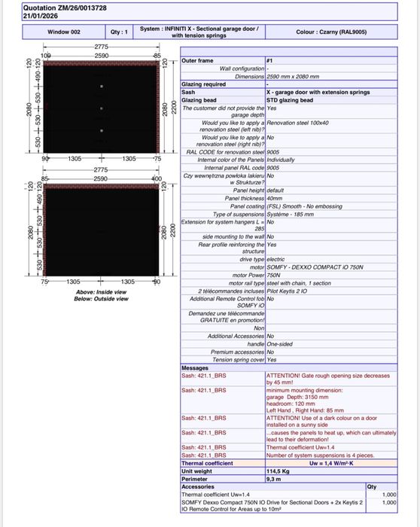Click the Below: Outside view caption

click(x=101, y=299)
